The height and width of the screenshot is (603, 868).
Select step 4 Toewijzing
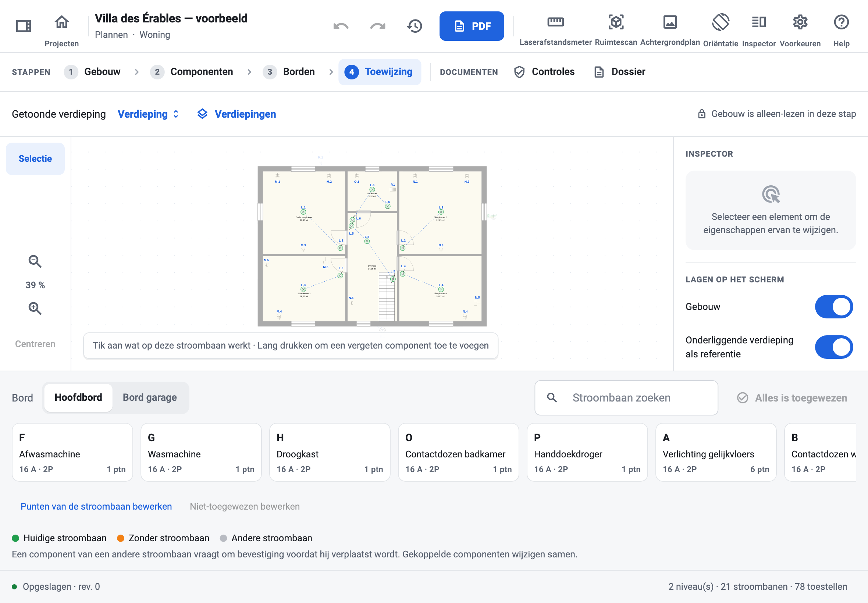click(x=380, y=72)
